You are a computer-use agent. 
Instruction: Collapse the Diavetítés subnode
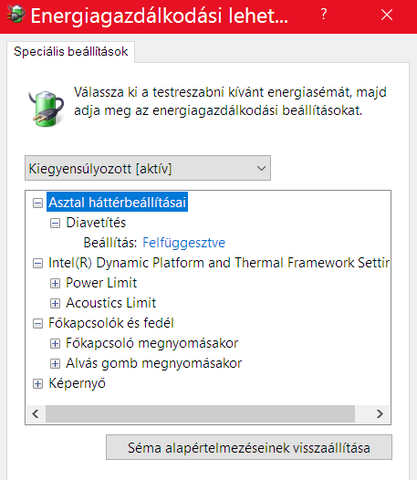click(x=55, y=223)
